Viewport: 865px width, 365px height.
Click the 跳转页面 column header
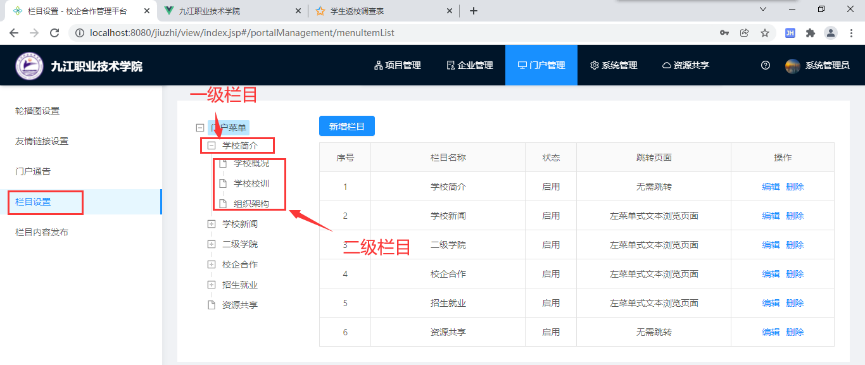[x=654, y=158]
